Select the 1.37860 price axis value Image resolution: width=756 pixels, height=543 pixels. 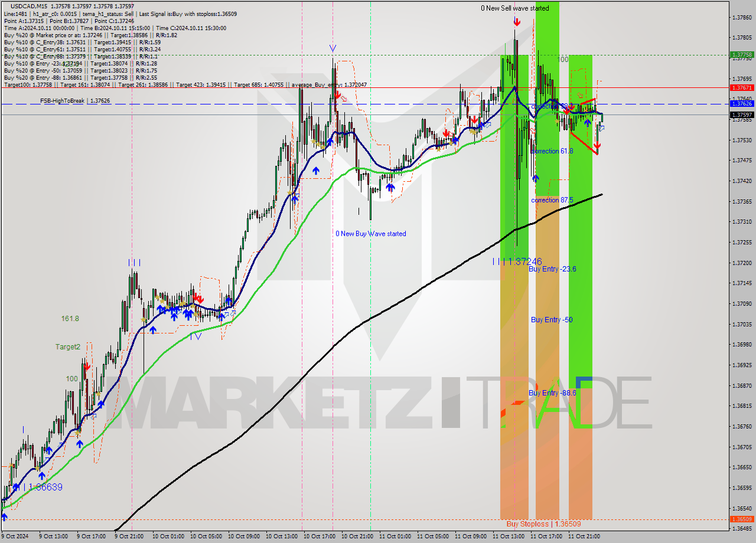pyautogui.click(x=742, y=17)
